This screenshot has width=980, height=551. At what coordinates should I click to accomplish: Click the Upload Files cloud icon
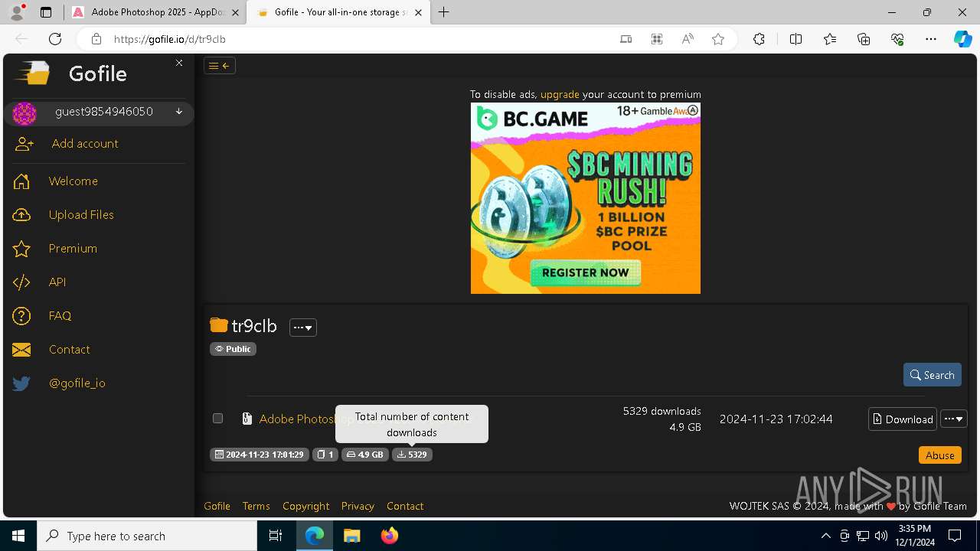(21, 215)
